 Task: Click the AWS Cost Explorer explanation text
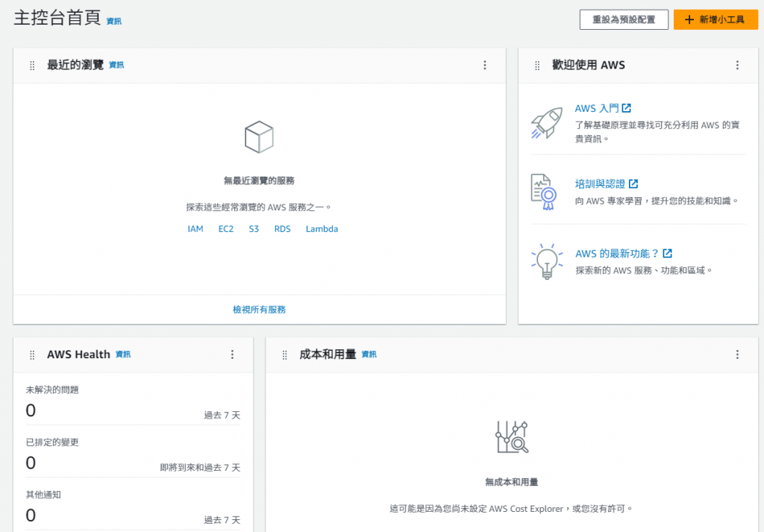tap(511, 509)
